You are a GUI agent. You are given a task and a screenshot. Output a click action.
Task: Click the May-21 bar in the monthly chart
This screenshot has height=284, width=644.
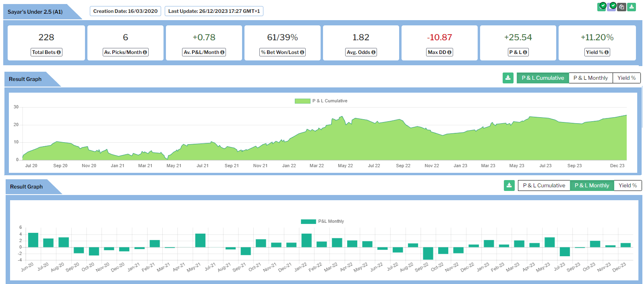pyautogui.click(x=200, y=240)
